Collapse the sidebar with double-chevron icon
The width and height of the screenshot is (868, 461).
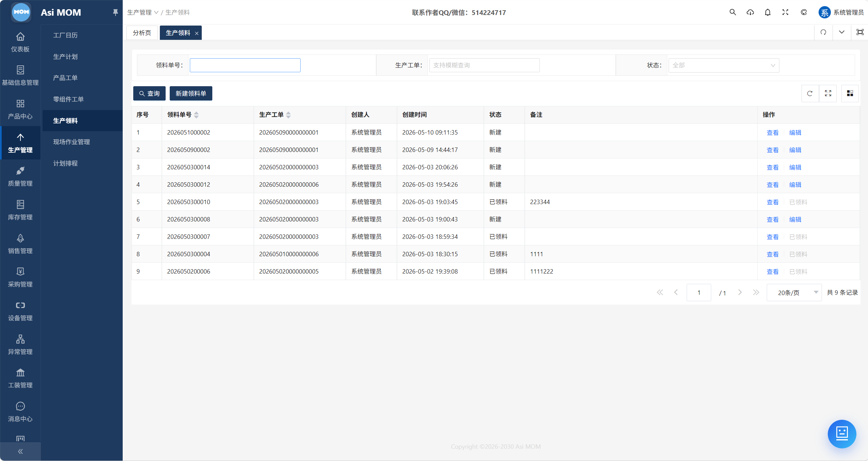coord(20,451)
